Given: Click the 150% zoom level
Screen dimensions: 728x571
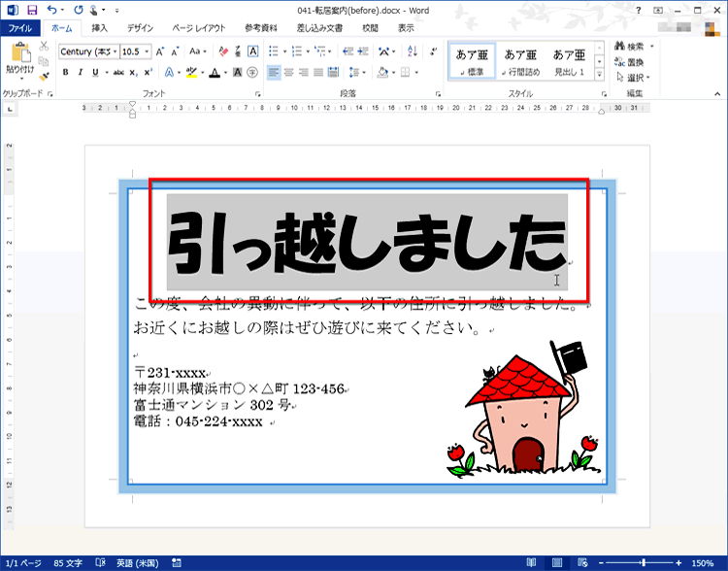Looking at the screenshot, I should (x=703, y=563).
